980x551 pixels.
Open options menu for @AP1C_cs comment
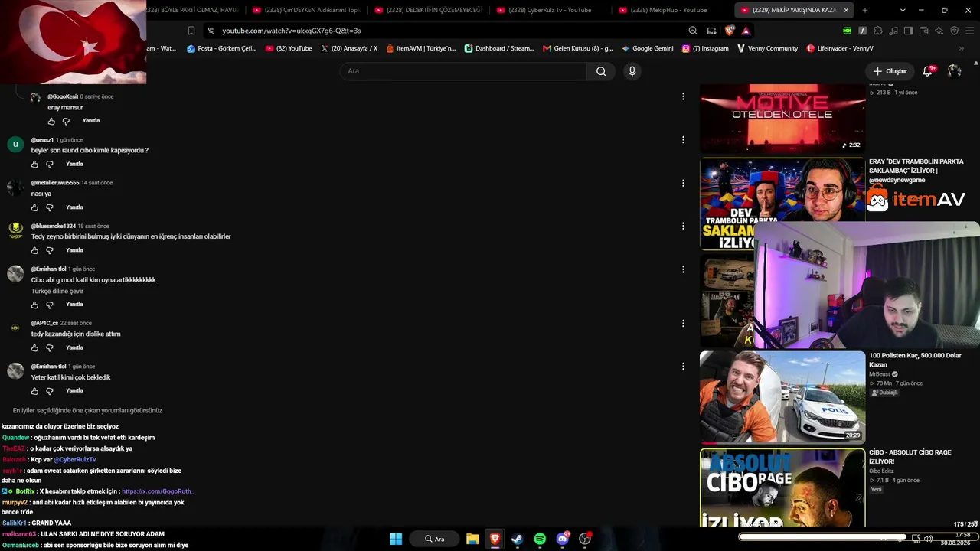[x=683, y=324]
